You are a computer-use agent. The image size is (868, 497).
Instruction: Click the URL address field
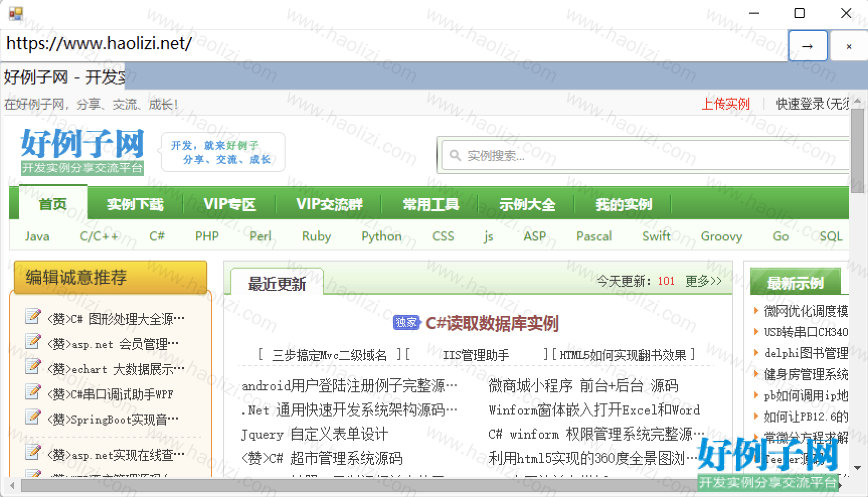click(x=394, y=44)
